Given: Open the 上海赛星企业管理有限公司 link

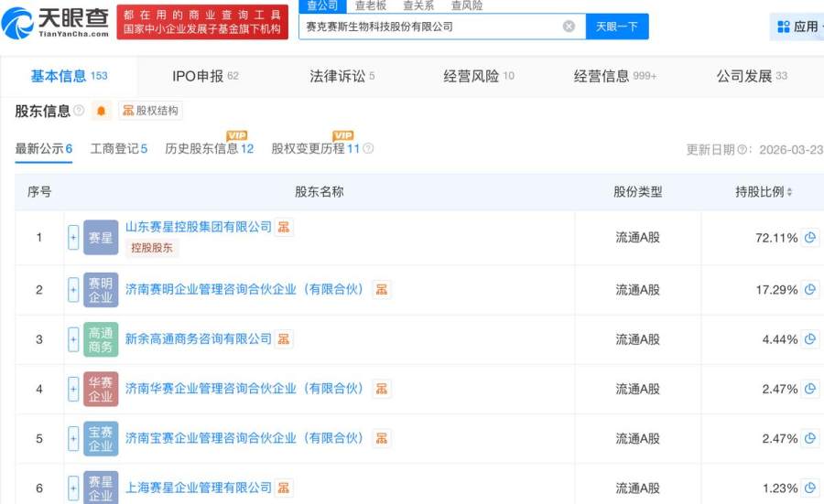Looking at the screenshot, I should coord(198,488).
